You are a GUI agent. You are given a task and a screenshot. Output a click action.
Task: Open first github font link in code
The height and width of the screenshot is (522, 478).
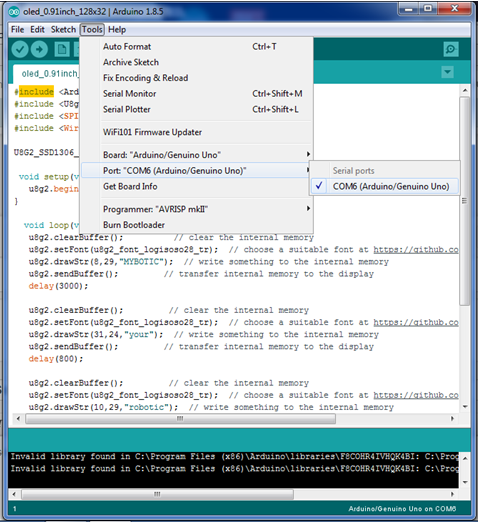pos(416,250)
